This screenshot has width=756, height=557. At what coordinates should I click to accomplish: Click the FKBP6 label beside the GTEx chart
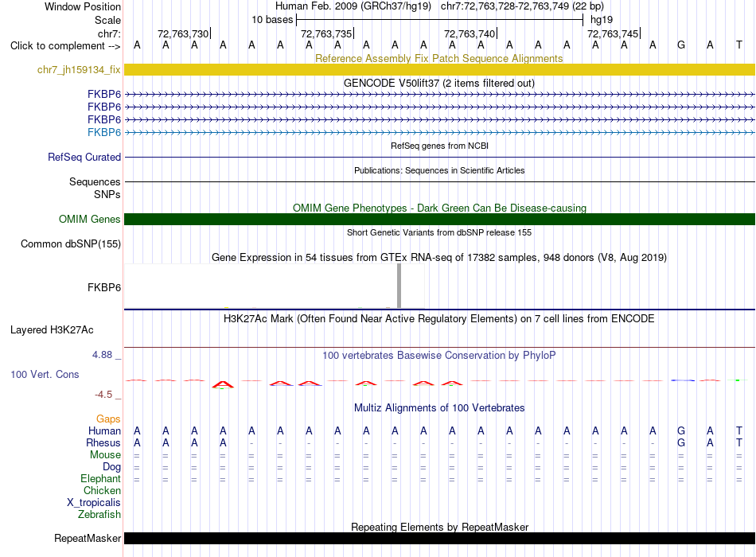point(104,287)
